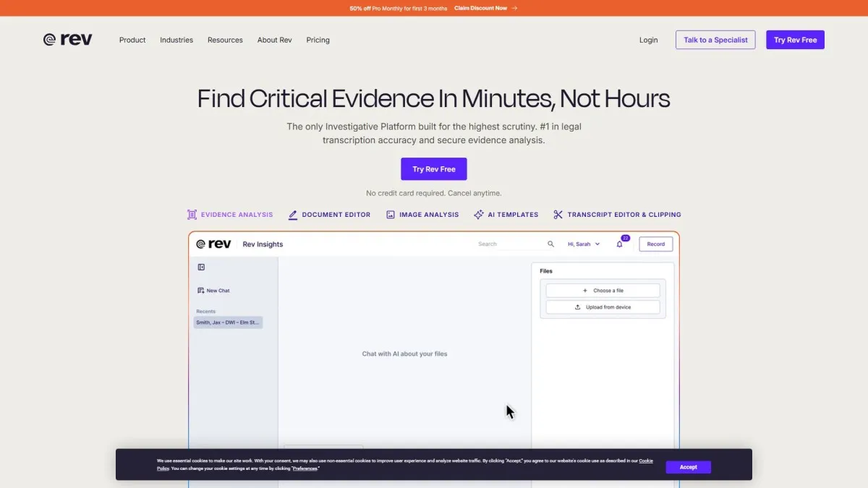Click the upload icon in Upload from device
Screen dimensions: 868x488
578,307
